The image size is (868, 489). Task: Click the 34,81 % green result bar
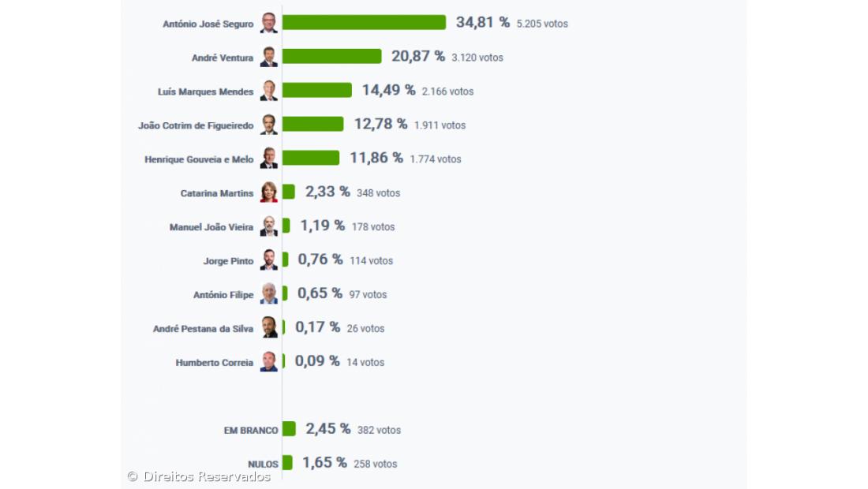[364, 22]
